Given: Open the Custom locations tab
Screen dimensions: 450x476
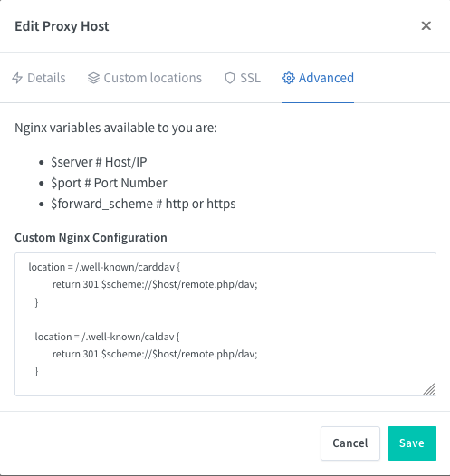Looking at the screenshot, I should 145,78.
